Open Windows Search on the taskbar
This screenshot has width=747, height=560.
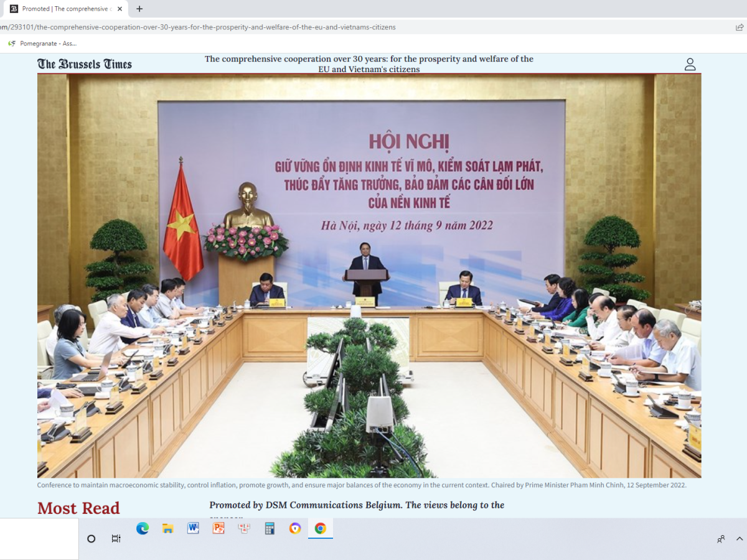click(x=90, y=538)
